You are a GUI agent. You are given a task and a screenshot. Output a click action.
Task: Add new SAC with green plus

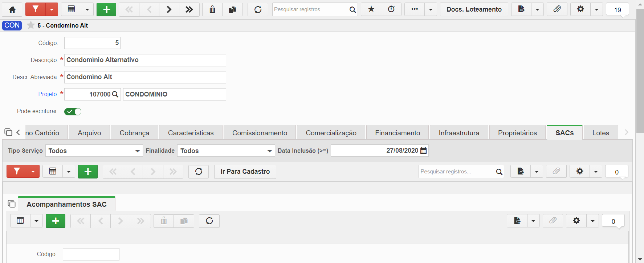coord(88,172)
